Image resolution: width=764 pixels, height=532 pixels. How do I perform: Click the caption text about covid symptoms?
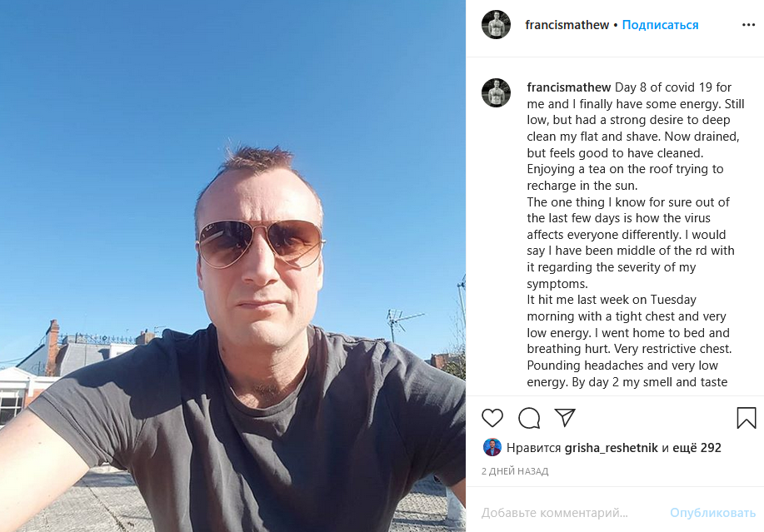tap(635, 234)
